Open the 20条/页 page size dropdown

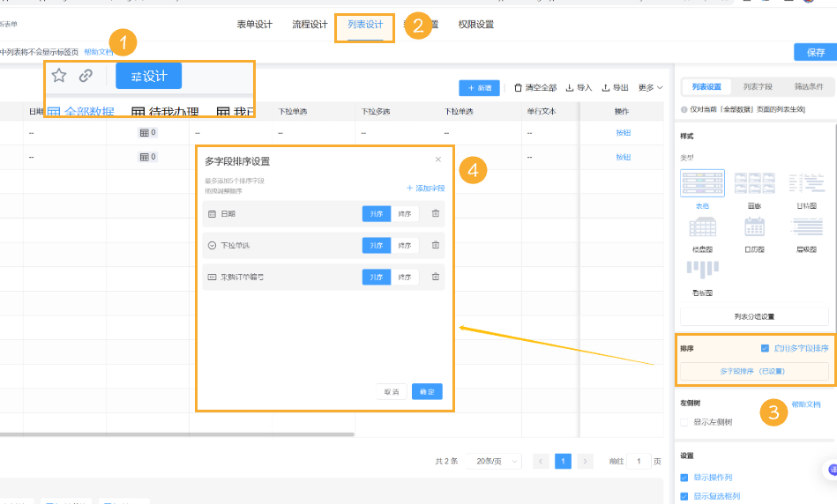coord(494,461)
